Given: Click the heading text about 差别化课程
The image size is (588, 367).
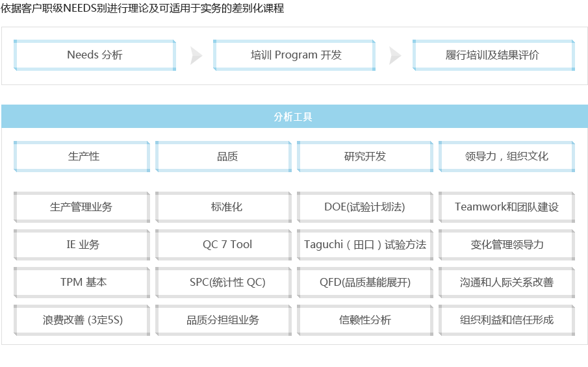Looking at the screenshot, I should point(142,8).
